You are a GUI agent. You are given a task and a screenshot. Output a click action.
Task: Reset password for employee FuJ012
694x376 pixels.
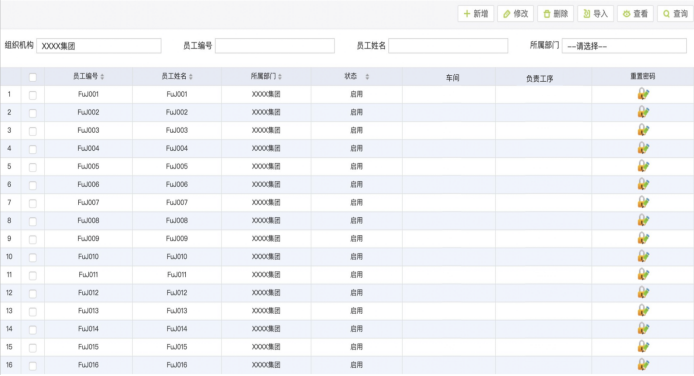pyautogui.click(x=643, y=292)
